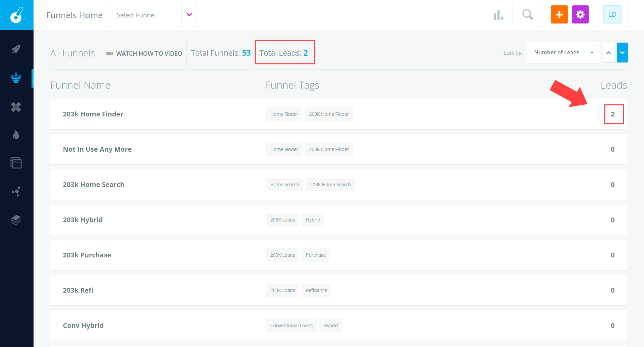
Task: Open the purple gear settings button
Action: (580, 14)
